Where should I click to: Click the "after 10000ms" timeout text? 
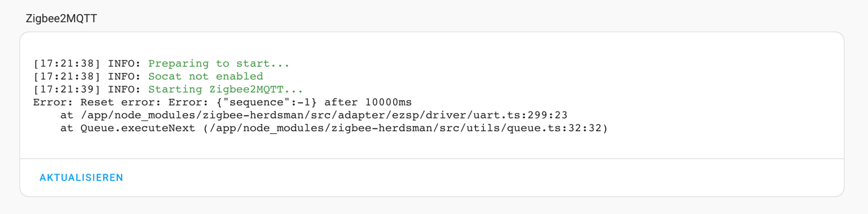coord(368,102)
